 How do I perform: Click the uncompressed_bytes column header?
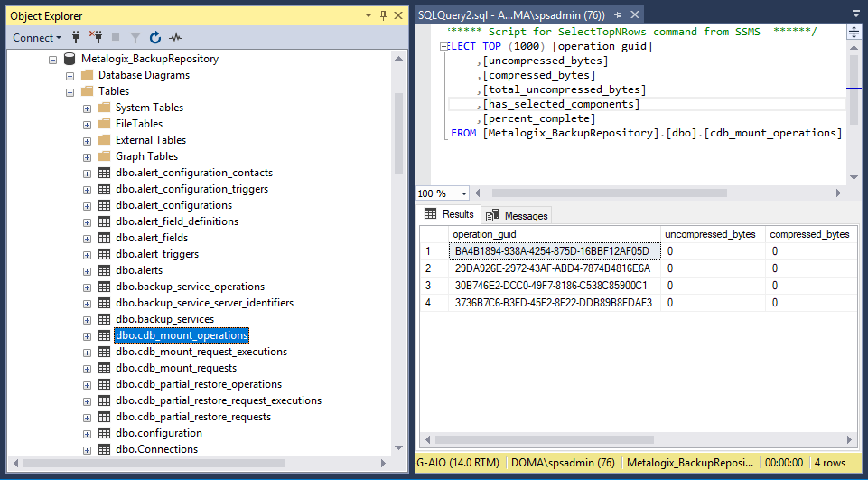pos(710,234)
